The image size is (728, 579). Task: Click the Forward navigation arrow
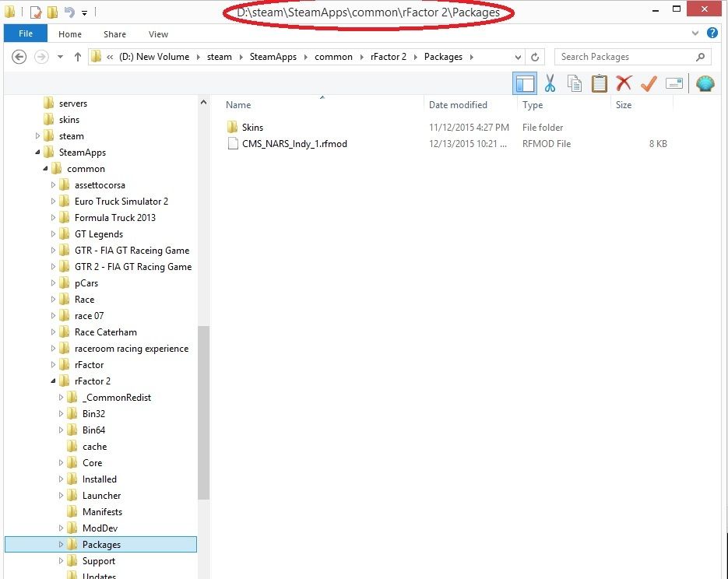[x=41, y=57]
